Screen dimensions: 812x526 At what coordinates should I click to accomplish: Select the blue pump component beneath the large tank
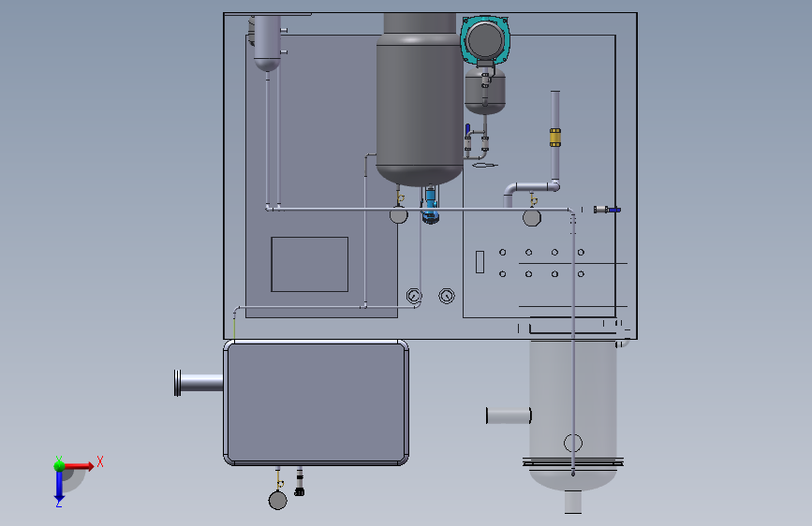click(x=430, y=206)
